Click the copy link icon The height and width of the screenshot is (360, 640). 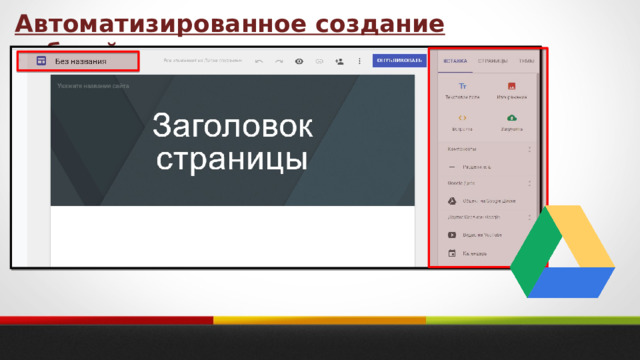[319, 61]
